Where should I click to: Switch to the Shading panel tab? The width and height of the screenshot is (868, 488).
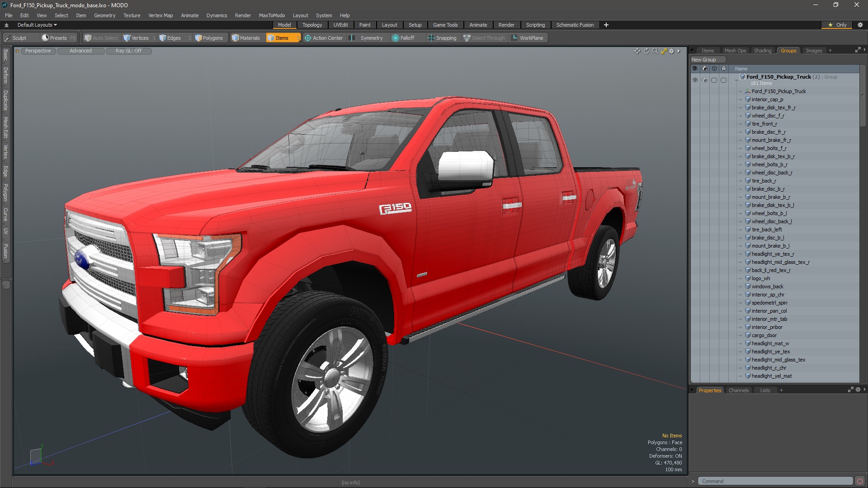(763, 51)
